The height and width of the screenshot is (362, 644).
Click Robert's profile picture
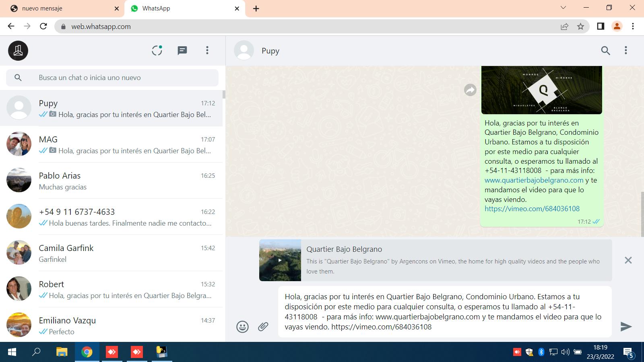click(19, 289)
